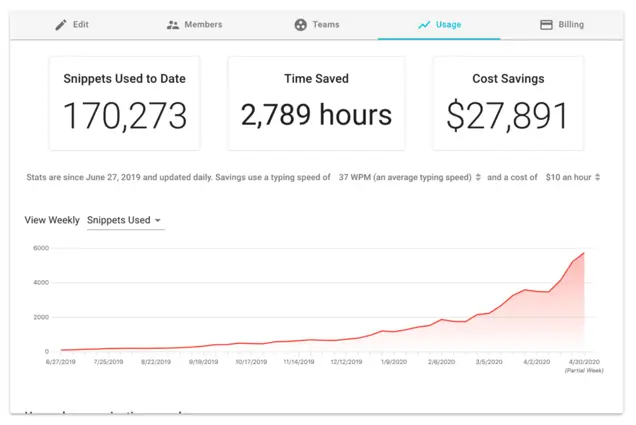Open the Snippets Used metric dropdown
Screen dimensions: 636x425
click(125, 220)
